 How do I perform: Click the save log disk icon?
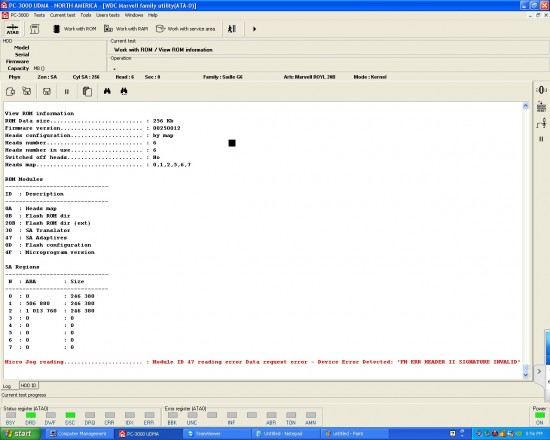coord(47,92)
